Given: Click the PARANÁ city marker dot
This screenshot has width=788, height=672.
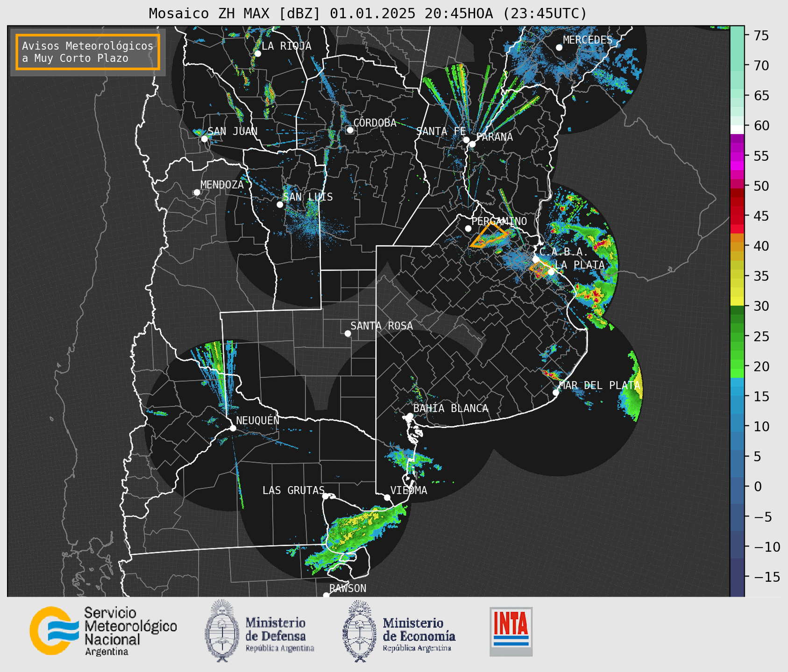Looking at the screenshot, I should 472,144.
